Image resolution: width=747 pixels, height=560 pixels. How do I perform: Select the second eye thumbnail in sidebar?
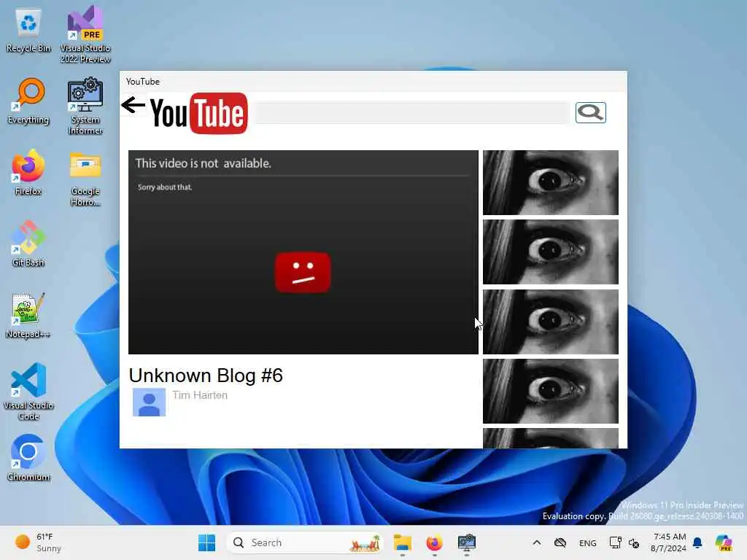point(551,252)
